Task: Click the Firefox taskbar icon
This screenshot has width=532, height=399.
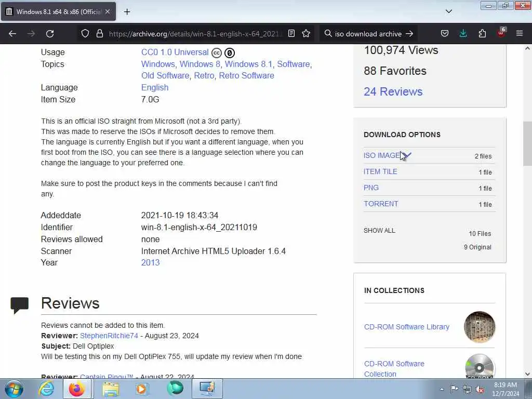Action: (x=77, y=389)
